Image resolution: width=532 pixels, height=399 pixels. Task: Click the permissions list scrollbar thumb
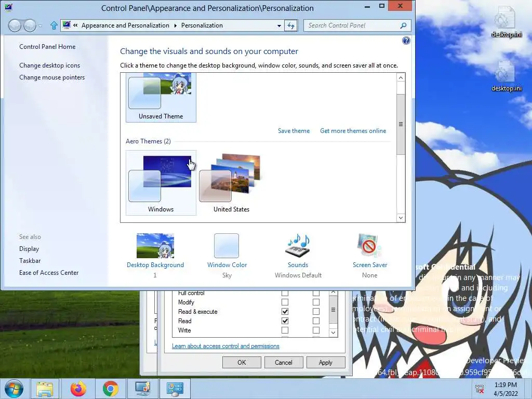[x=333, y=310]
